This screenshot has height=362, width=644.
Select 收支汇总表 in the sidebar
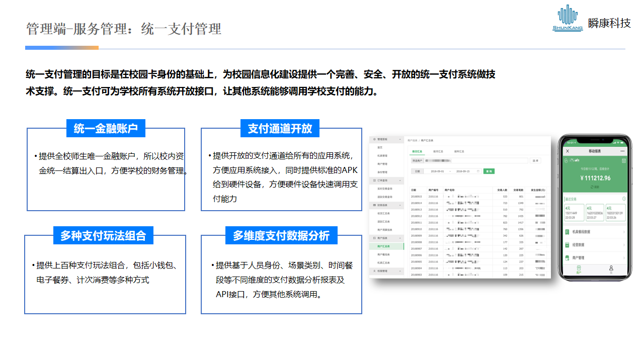[384, 213]
